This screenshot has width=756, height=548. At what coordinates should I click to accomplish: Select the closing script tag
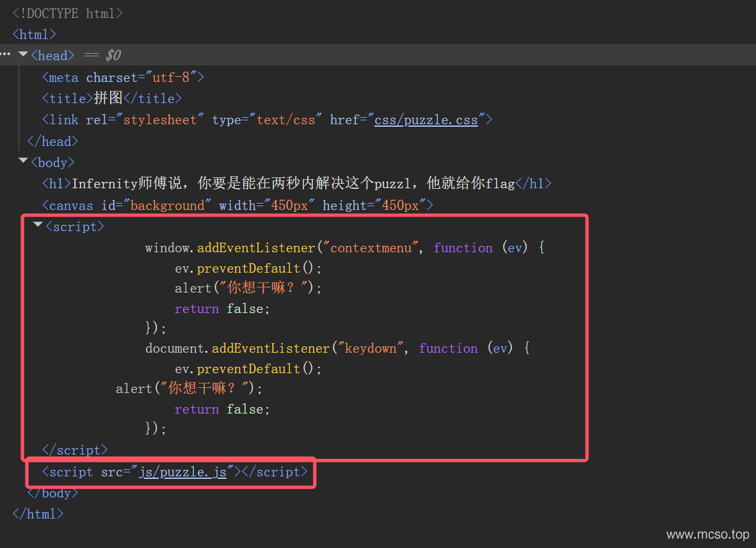(x=75, y=450)
